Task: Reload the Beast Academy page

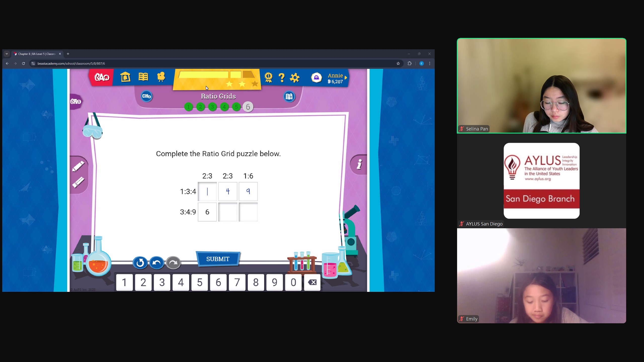Action: coord(23,64)
